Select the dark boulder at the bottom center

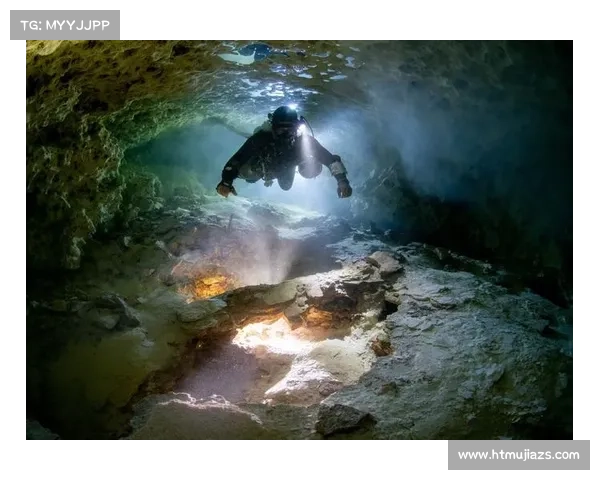342,418
